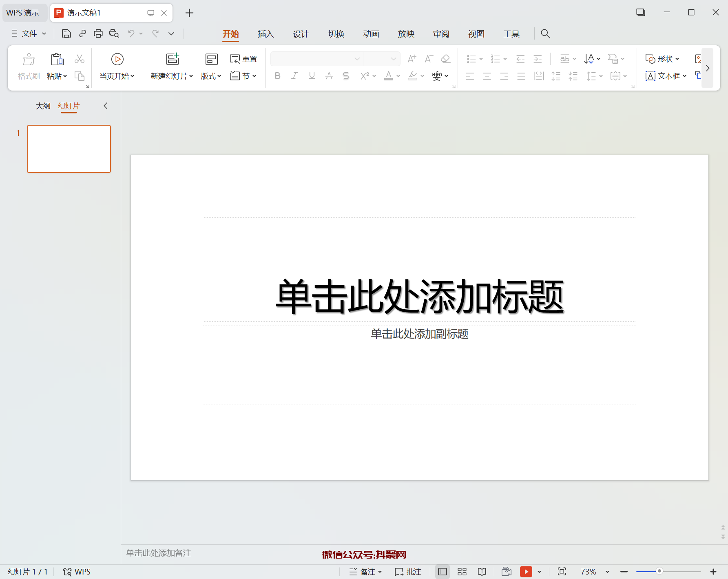Click the Clear Formatting eraser icon
The image size is (728, 579).
[445, 59]
